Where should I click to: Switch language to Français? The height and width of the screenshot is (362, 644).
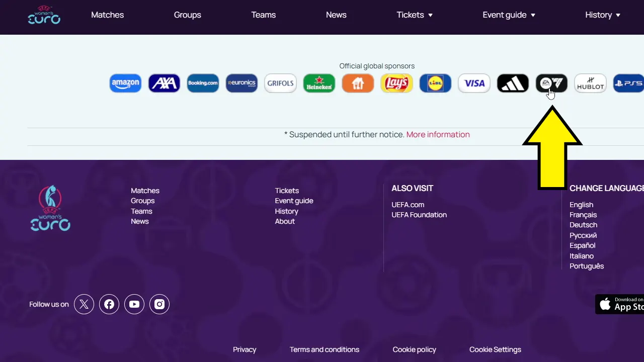[x=583, y=215]
